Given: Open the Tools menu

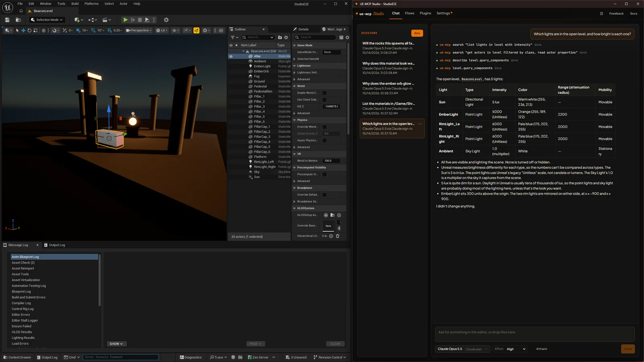Looking at the screenshot, I should pos(61,4).
